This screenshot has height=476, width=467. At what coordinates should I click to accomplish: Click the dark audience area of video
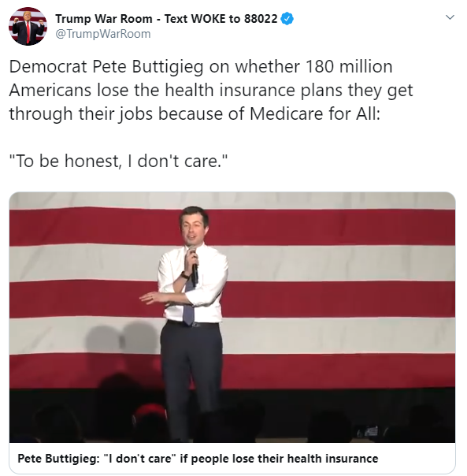tap(232, 418)
